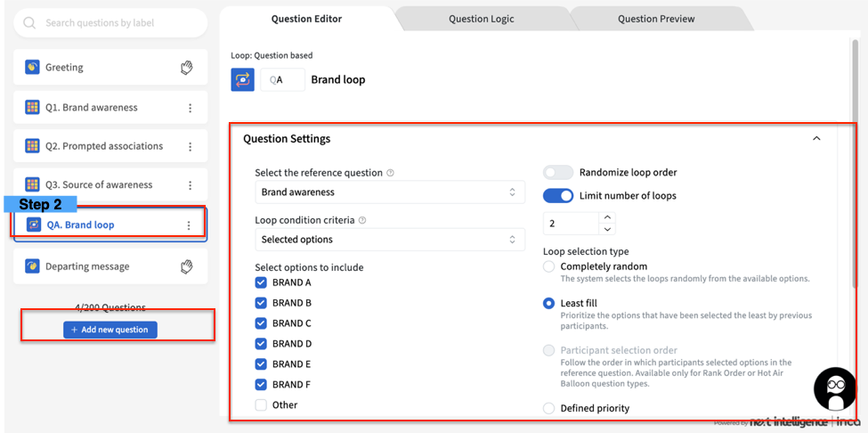Image resolution: width=868 pixels, height=433 pixels.
Task: Select the Completely random loop type
Action: (549, 266)
